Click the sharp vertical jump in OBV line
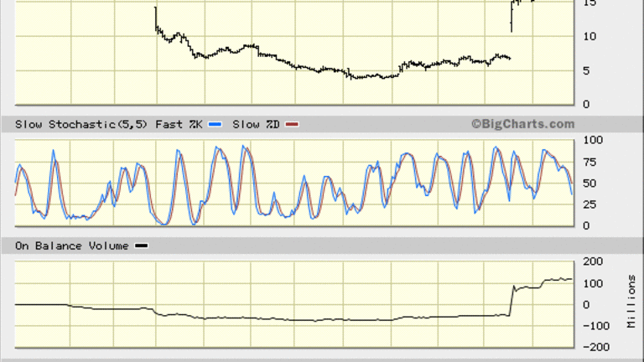Image resolution: width=644 pixels, height=362 pixels. (x=512, y=302)
